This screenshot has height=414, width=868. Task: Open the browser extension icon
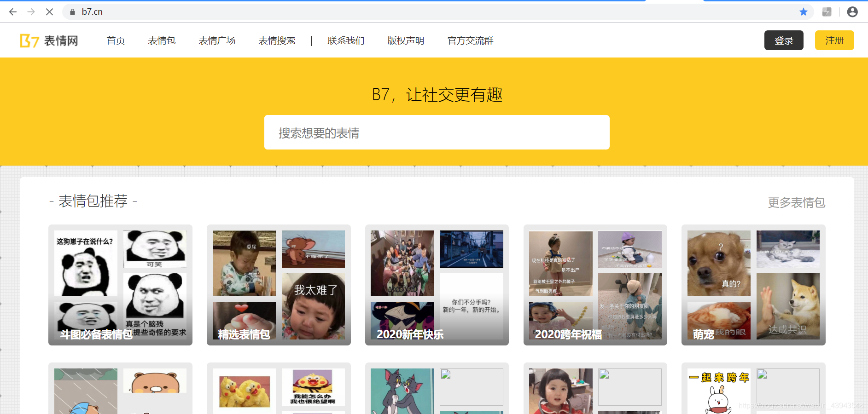827,12
